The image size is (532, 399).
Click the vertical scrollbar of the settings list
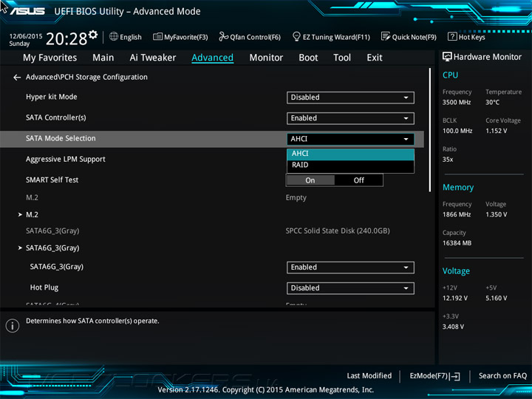[429, 129]
